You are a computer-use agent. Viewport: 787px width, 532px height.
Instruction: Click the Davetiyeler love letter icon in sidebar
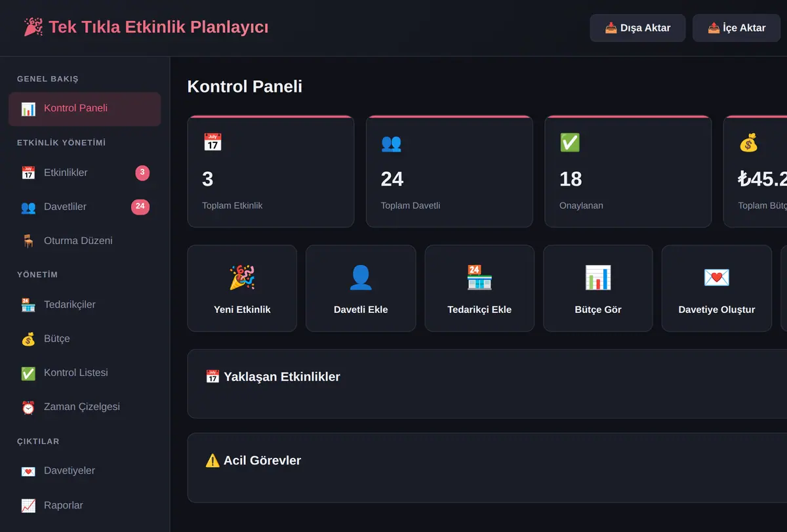point(28,471)
